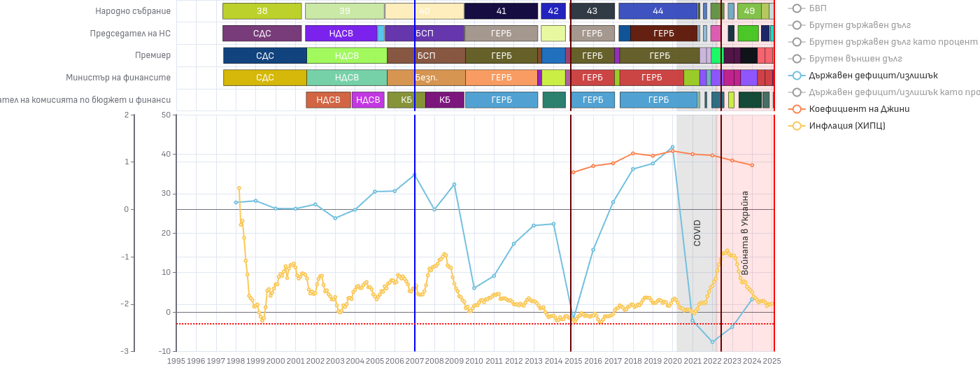This screenshot has width=980, height=370.
Task: Click the Войната в Украйна label
Action: [745, 233]
